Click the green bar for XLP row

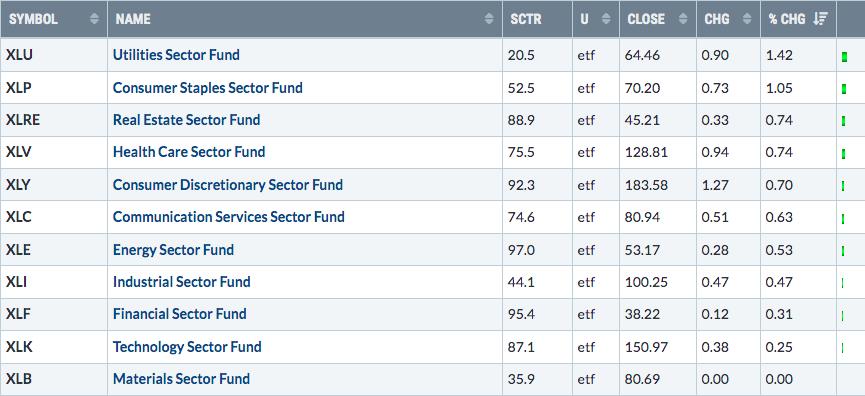point(845,89)
